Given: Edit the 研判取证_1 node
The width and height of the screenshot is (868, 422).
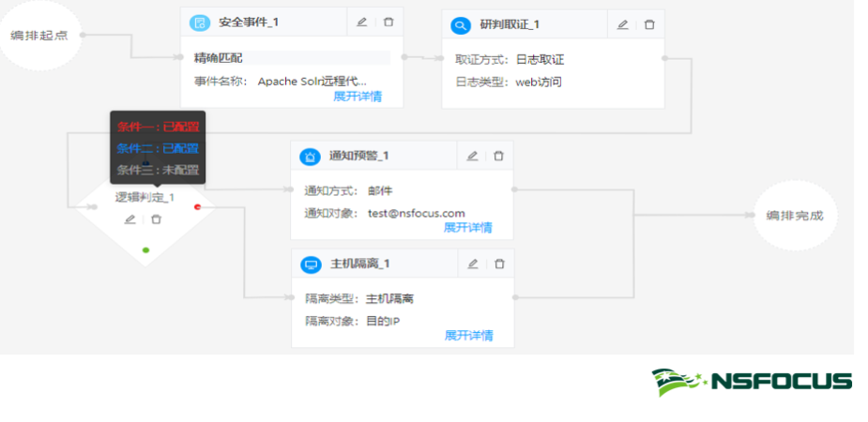Looking at the screenshot, I should 623,24.
